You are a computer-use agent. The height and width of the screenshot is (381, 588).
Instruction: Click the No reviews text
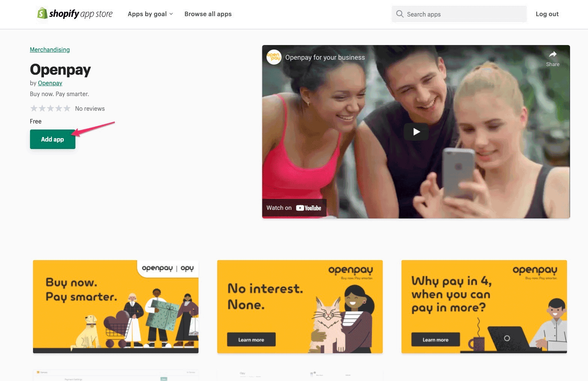click(x=90, y=108)
